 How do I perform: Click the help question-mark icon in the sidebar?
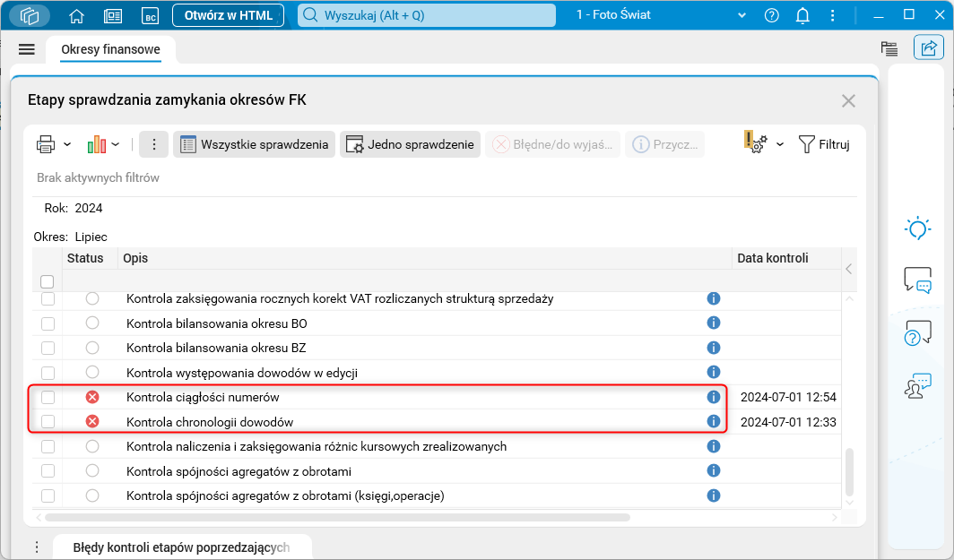pos(916,333)
